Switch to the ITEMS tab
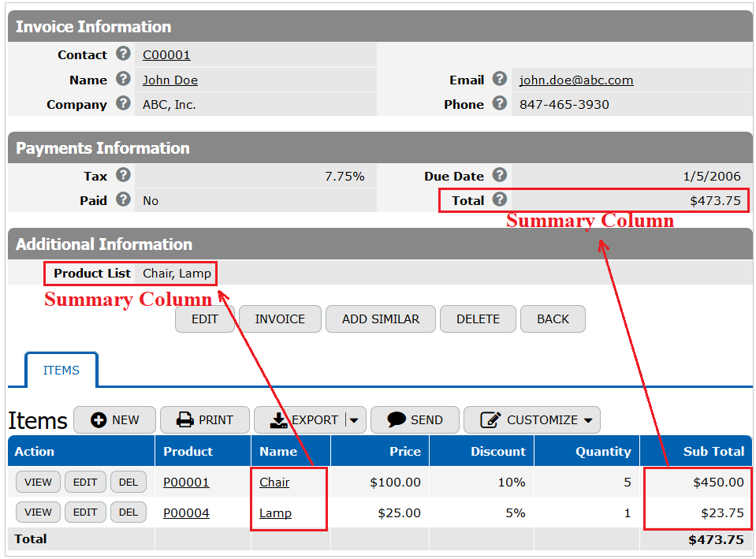756x559 pixels. [x=61, y=370]
